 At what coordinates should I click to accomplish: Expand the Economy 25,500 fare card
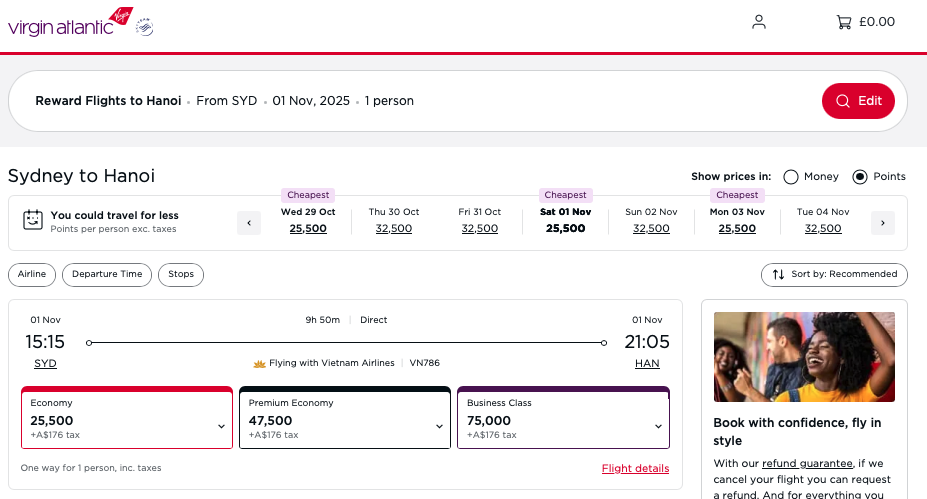tap(127, 418)
